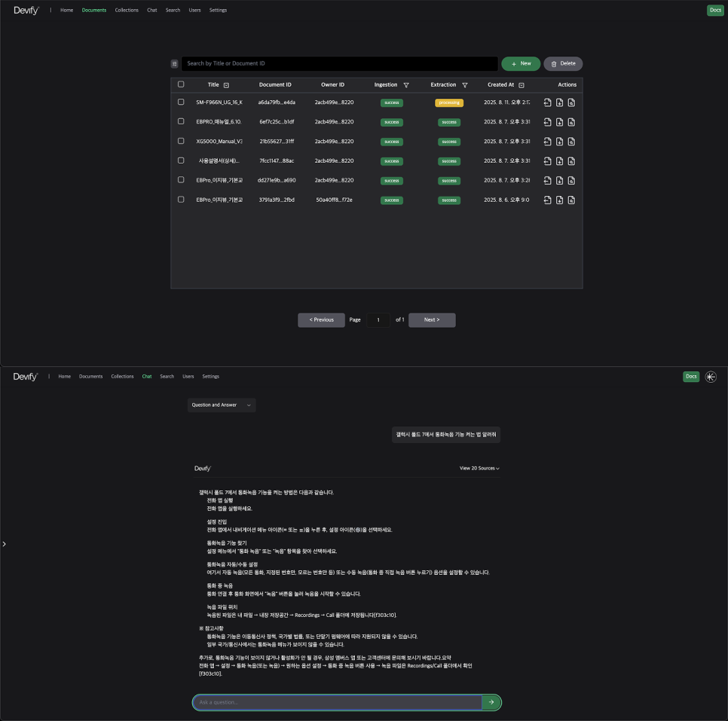This screenshot has width=728, height=721.
Task: Open the Ingestion column filter icon
Action: 406,85
